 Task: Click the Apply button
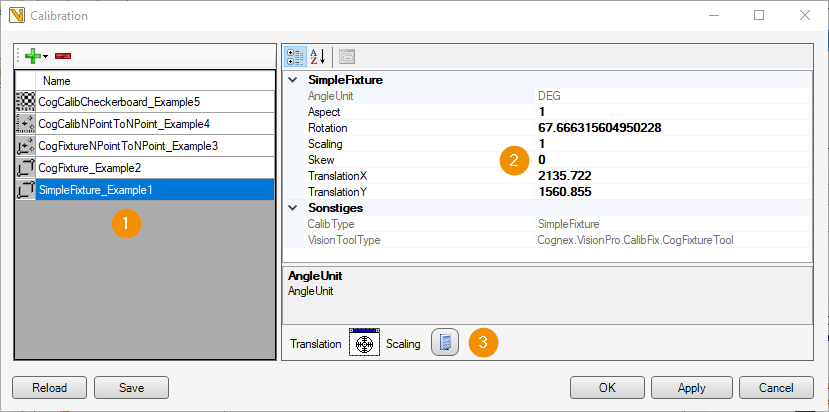click(692, 388)
